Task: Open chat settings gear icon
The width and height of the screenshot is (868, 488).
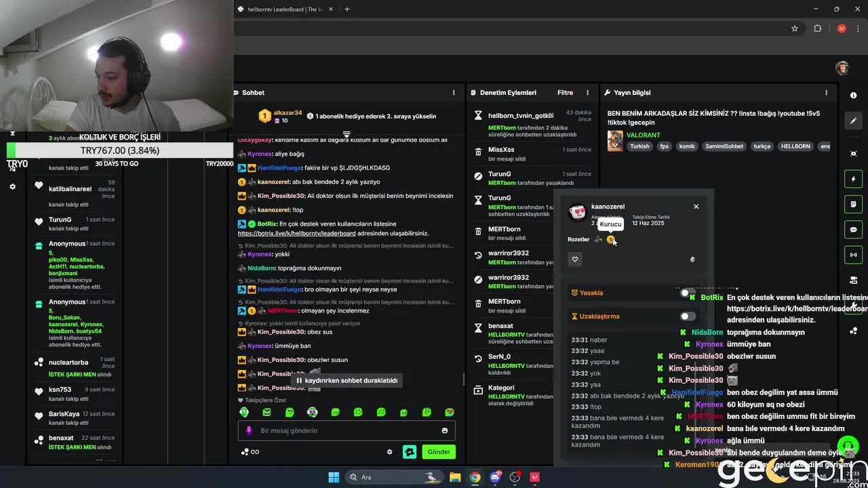Action: click(389, 452)
